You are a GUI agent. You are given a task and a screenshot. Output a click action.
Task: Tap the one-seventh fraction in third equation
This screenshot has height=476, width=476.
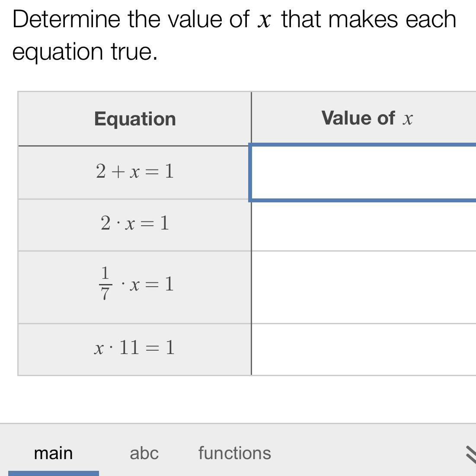(x=105, y=283)
